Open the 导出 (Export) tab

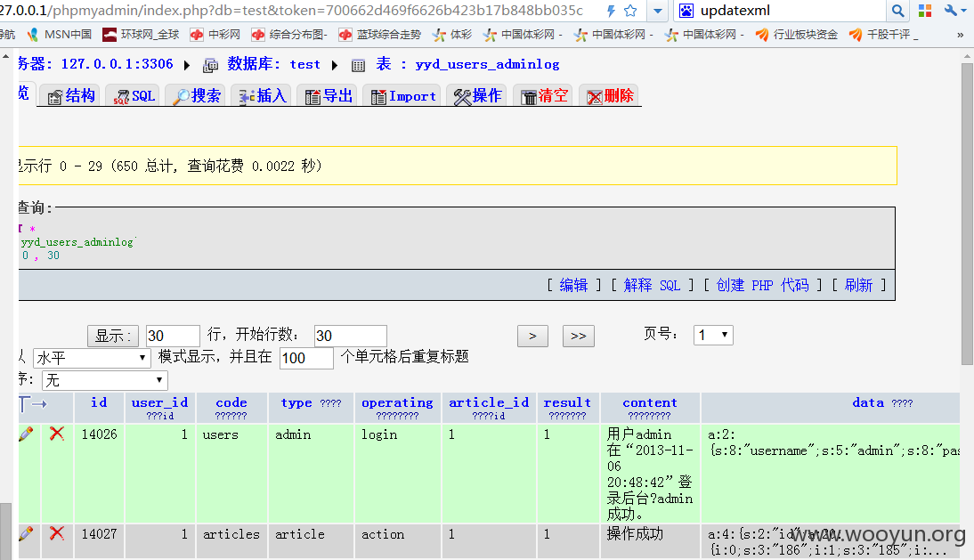[328, 96]
